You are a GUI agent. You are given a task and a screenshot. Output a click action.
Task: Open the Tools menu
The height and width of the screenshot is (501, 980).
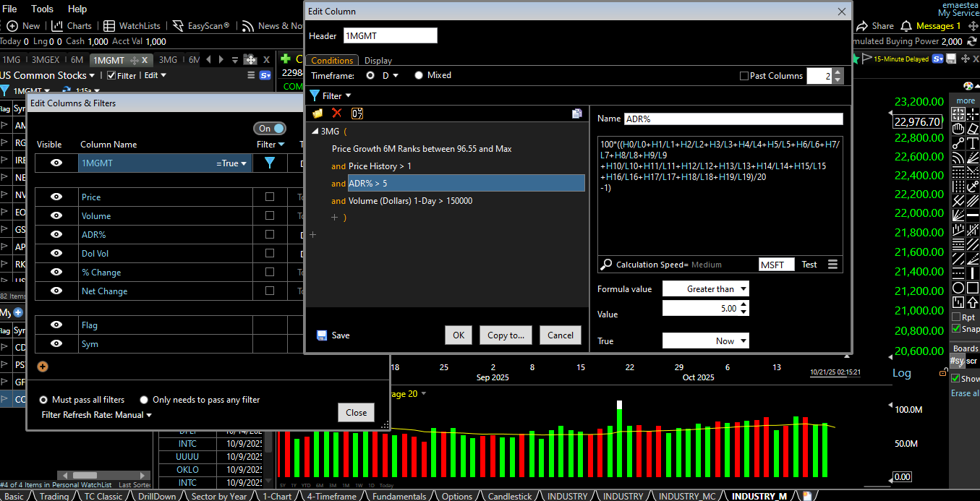42,9
